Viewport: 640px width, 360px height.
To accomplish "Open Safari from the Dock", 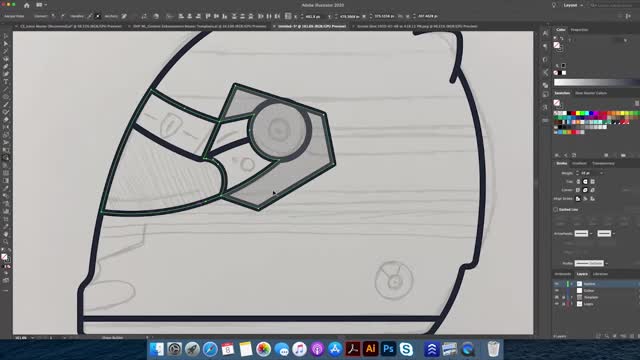I will [x=210, y=349].
